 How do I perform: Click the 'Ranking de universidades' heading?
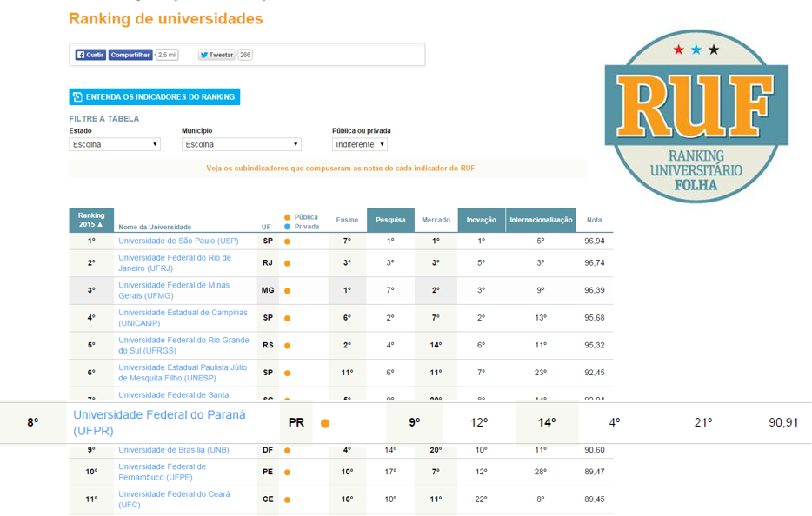click(x=166, y=19)
